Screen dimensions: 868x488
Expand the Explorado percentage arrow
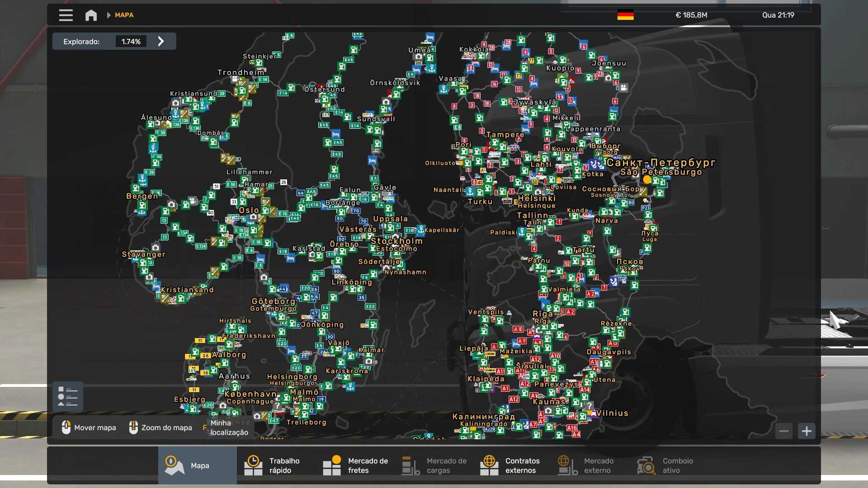pos(161,42)
